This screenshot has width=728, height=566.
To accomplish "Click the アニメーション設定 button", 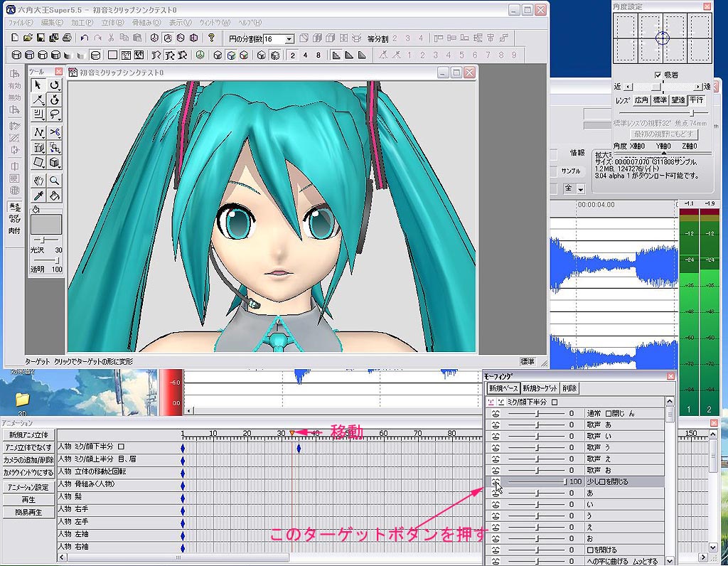I will tap(28, 487).
